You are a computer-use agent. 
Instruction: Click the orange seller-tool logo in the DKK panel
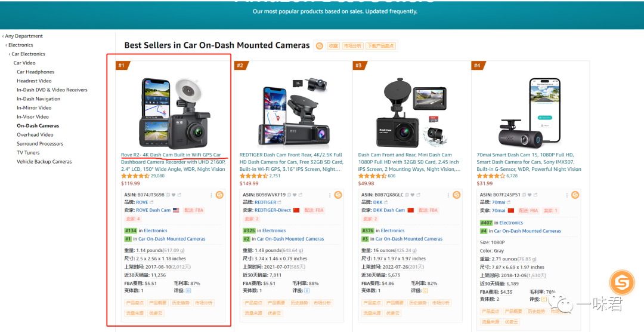457,195
